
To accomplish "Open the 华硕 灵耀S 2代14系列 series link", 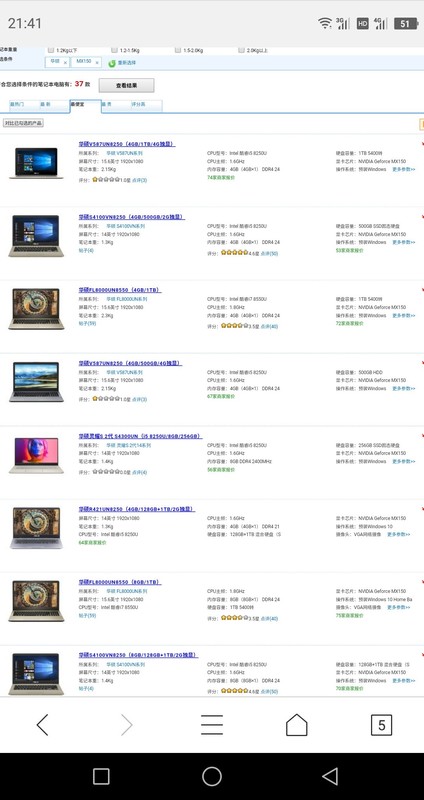I will click(x=129, y=445).
